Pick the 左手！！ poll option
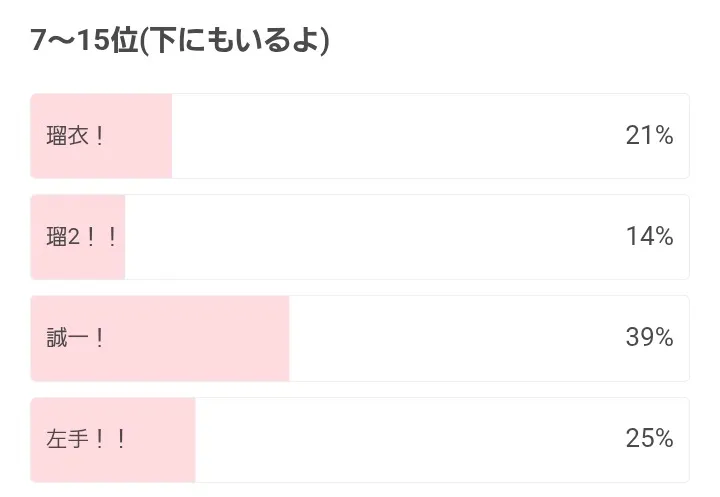The width and height of the screenshot is (720, 497). (360, 439)
